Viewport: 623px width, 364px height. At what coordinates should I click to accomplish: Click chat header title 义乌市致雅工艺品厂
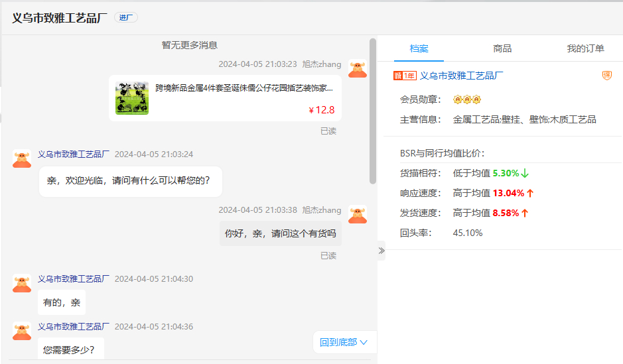point(60,18)
